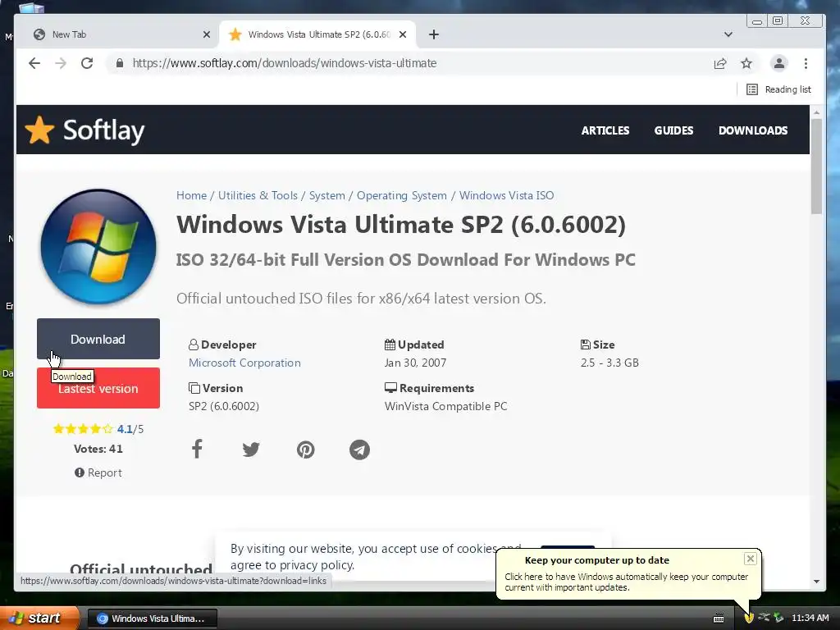The width and height of the screenshot is (840, 630).
Task: Click the red Lastest version button
Action: tap(98, 388)
